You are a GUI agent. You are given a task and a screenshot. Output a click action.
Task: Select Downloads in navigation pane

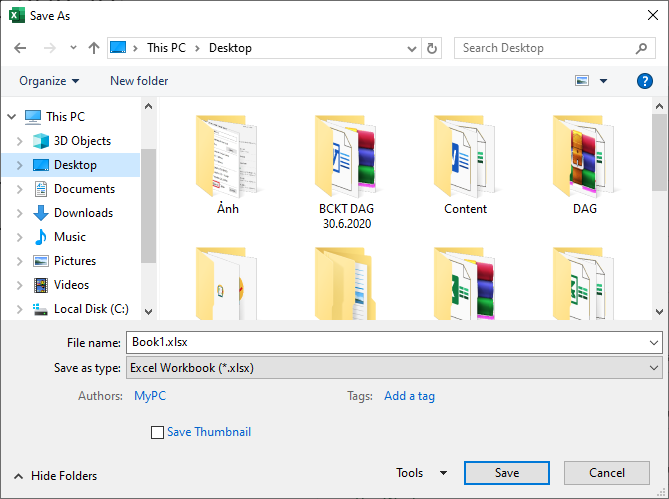pos(84,213)
